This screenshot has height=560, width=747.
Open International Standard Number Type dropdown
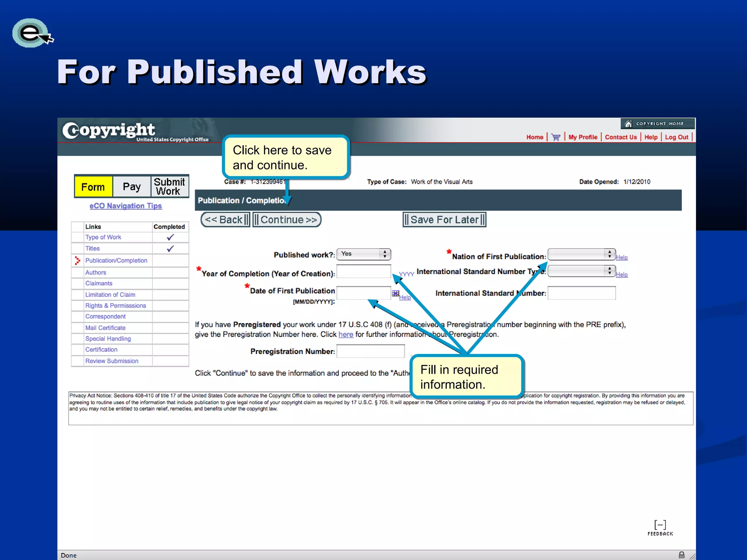(582, 271)
